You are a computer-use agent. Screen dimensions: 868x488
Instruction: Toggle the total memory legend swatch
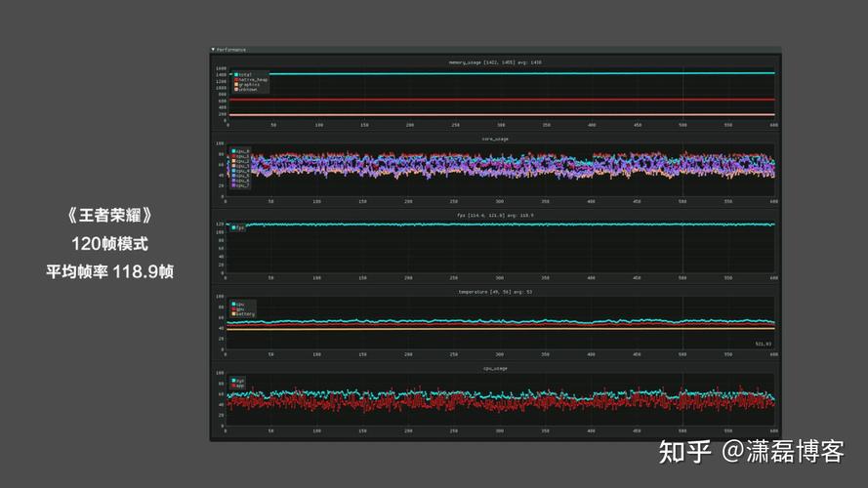click(x=236, y=75)
